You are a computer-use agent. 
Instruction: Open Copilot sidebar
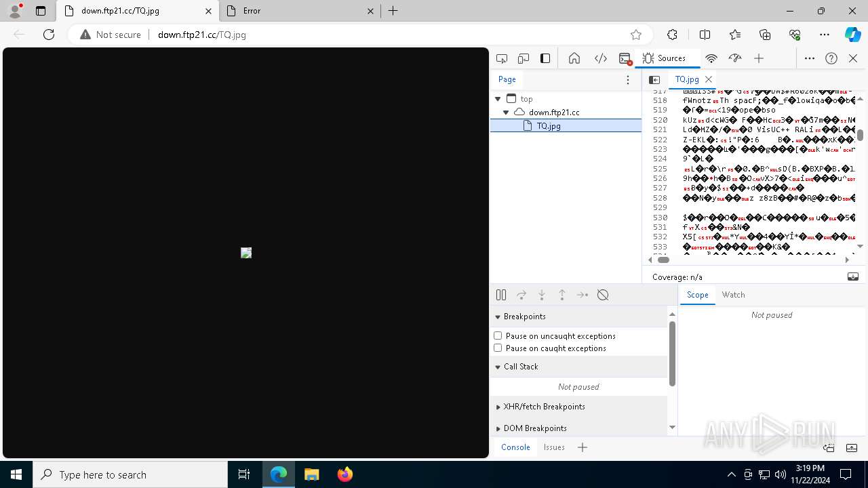pyautogui.click(x=852, y=35)
